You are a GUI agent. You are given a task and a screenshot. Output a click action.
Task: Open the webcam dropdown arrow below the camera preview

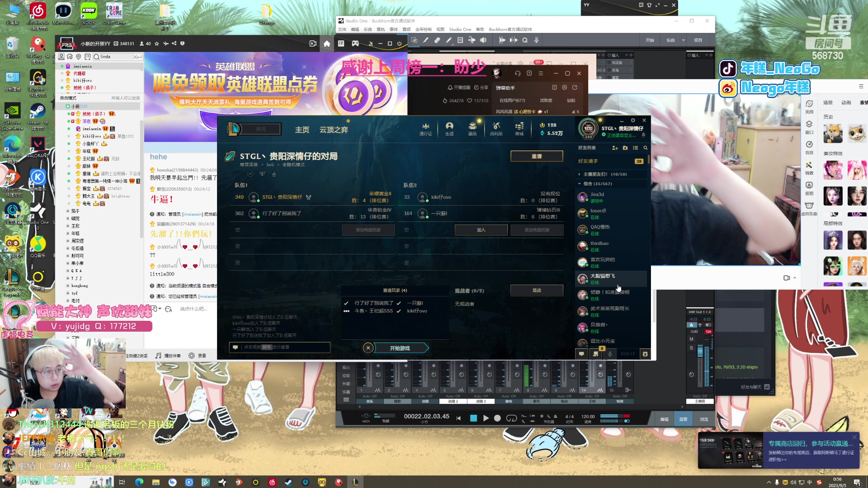[794, 278]
